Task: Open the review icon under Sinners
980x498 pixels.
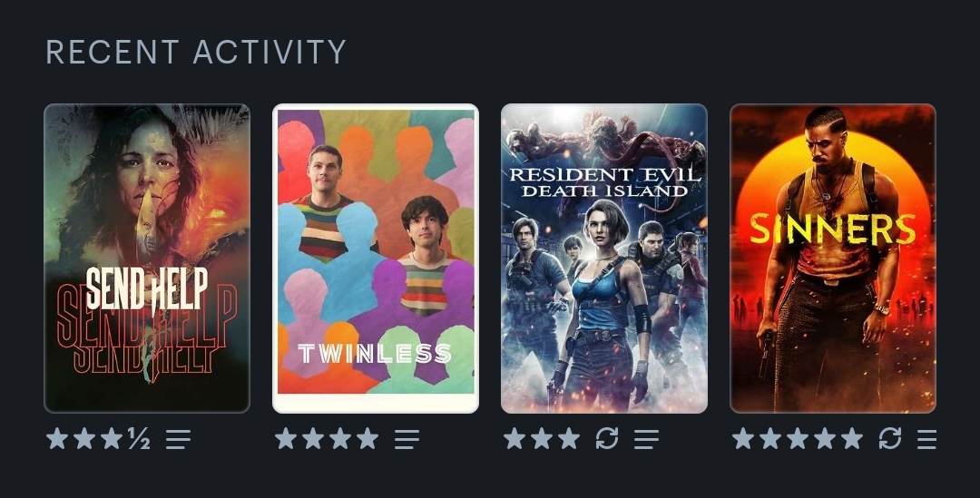Action: coord(926,439)
